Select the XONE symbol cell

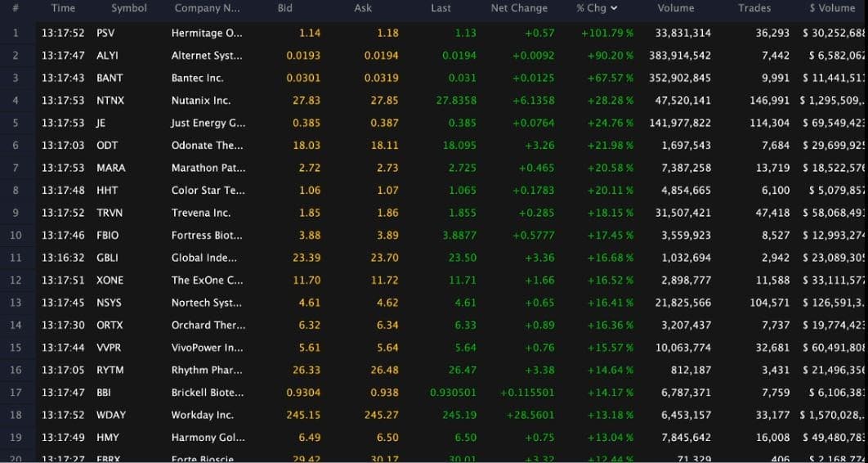110,281
